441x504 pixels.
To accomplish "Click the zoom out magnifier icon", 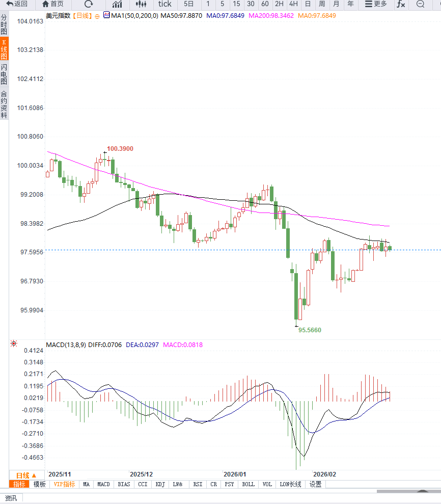I will coord(421,4).
